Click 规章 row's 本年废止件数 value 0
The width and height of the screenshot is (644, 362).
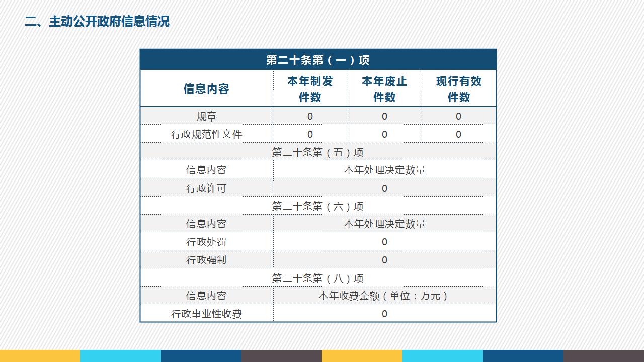384,116
